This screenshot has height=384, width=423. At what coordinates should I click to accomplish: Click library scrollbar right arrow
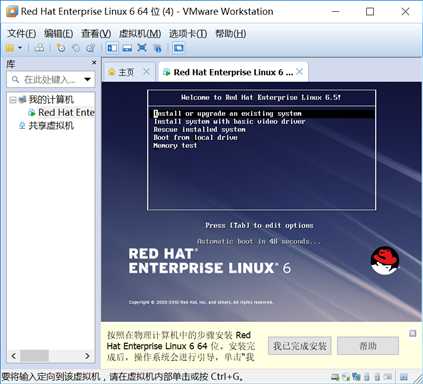(x=87, y=356)
